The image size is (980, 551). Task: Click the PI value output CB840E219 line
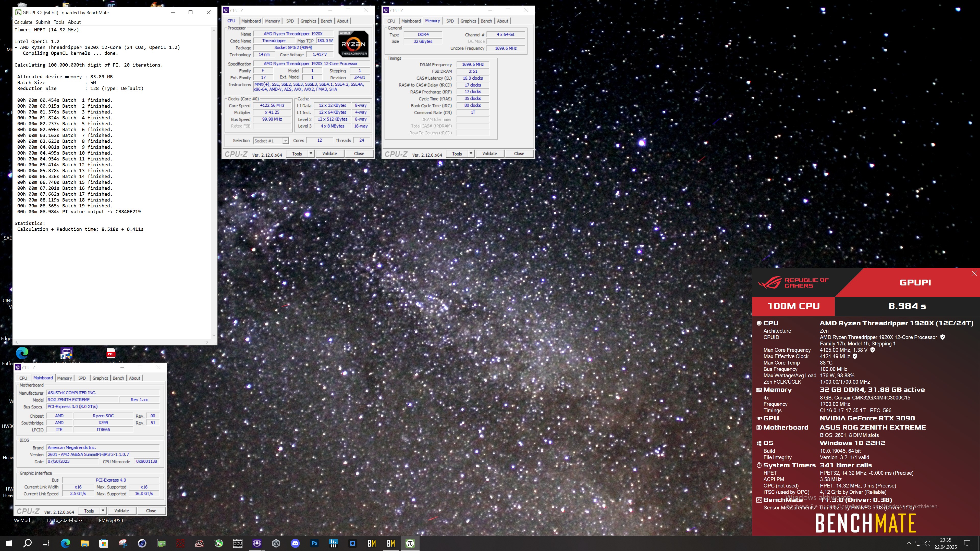[x=79, y=212]
